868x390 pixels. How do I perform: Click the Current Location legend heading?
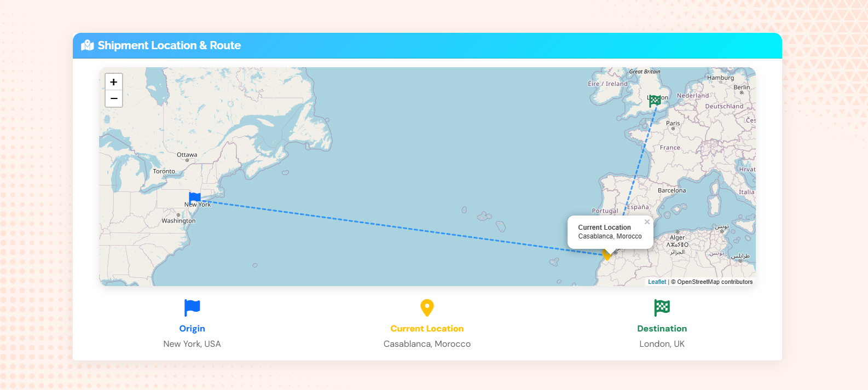(x=427, y=329)
